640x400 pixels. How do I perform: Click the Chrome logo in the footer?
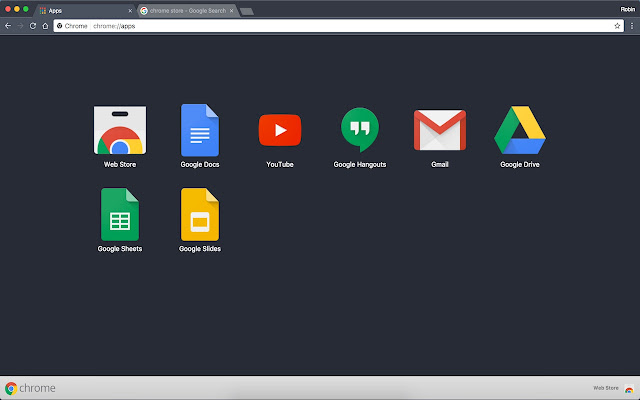30,388
